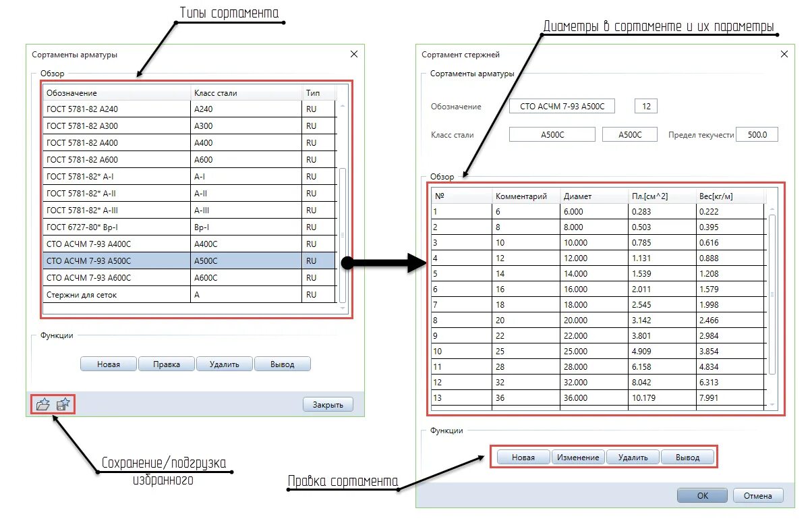Viewport: 812px width, 525px height.
Task: Click area cell 2.545
Action: coord(662,305)
